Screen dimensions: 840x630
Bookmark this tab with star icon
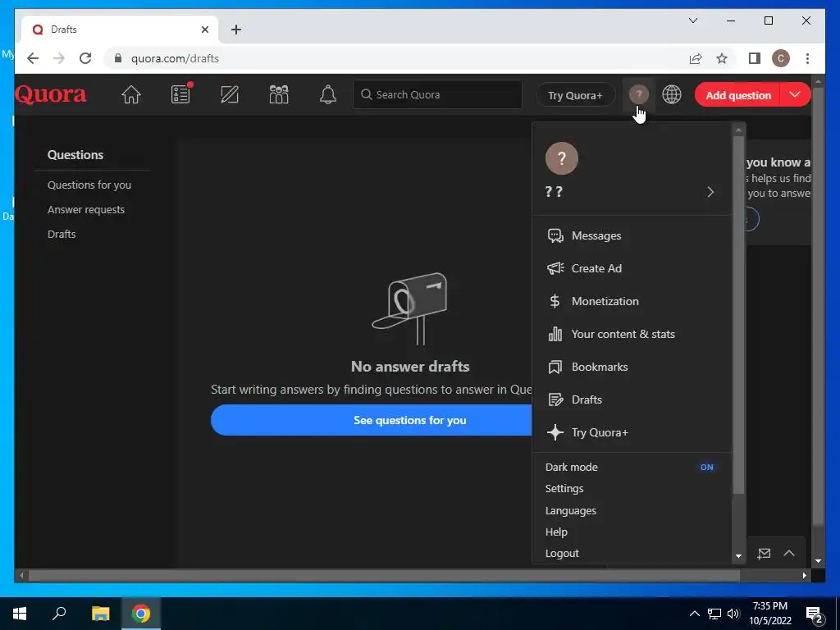coord(722,58)
